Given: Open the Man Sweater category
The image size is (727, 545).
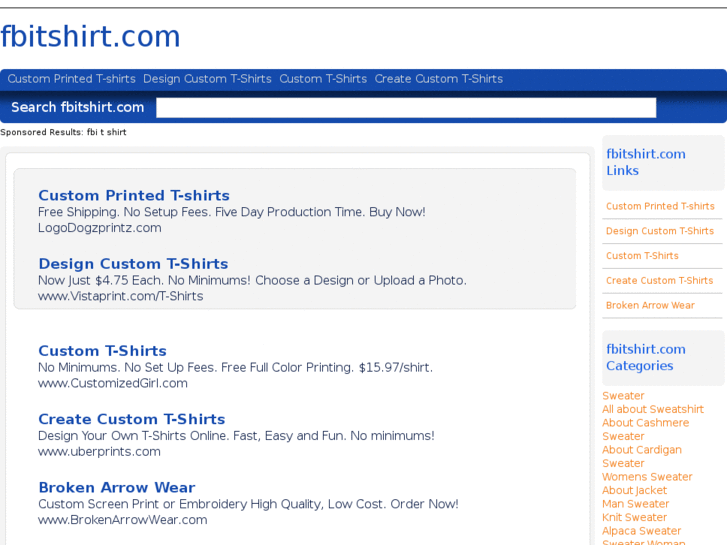Looking at the screenshot, I should pyautogui.click(x=635, y=504).
